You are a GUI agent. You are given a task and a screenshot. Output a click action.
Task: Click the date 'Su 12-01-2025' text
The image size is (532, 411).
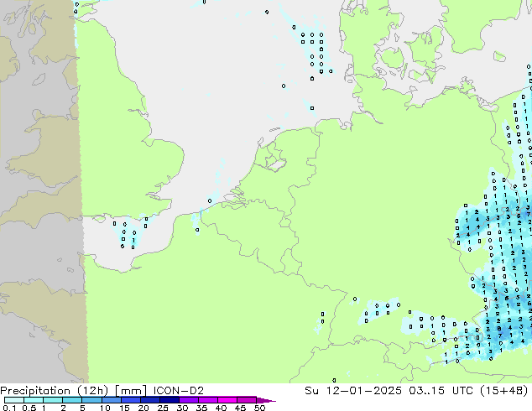tap(353, 391)
